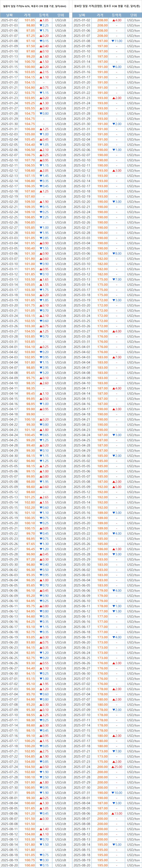Select the USD/dt unit cell for 2025-01-02

[x=61, y=20]
